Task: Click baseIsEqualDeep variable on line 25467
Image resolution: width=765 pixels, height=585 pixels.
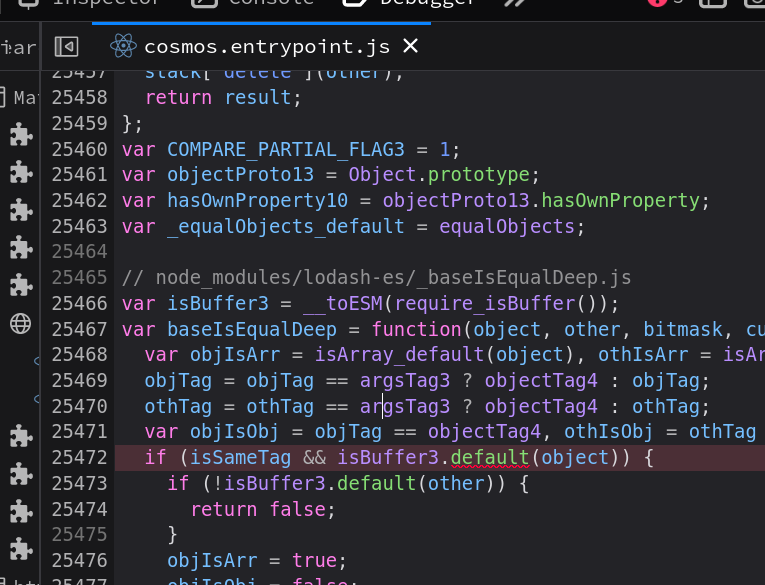Action: (252, 329)
